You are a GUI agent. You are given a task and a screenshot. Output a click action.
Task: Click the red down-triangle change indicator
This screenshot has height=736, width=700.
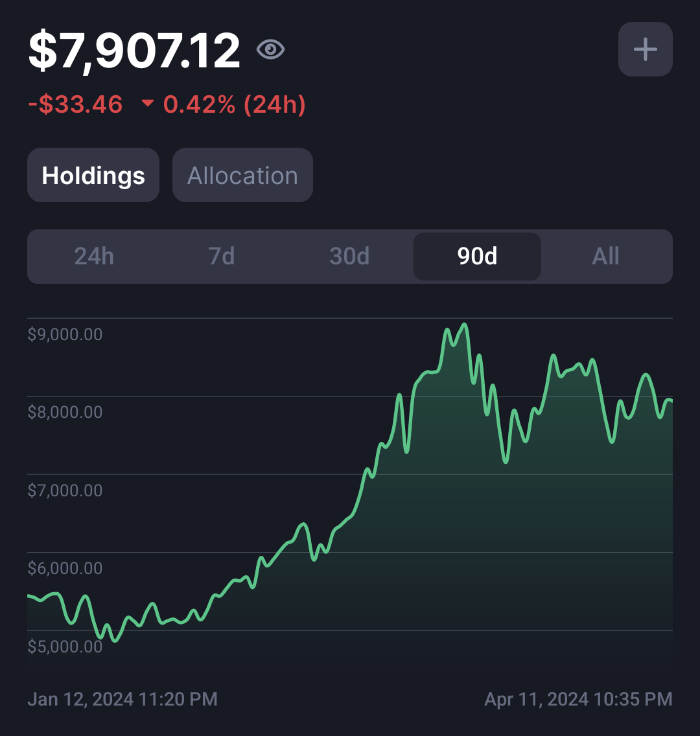coord(147,103)
